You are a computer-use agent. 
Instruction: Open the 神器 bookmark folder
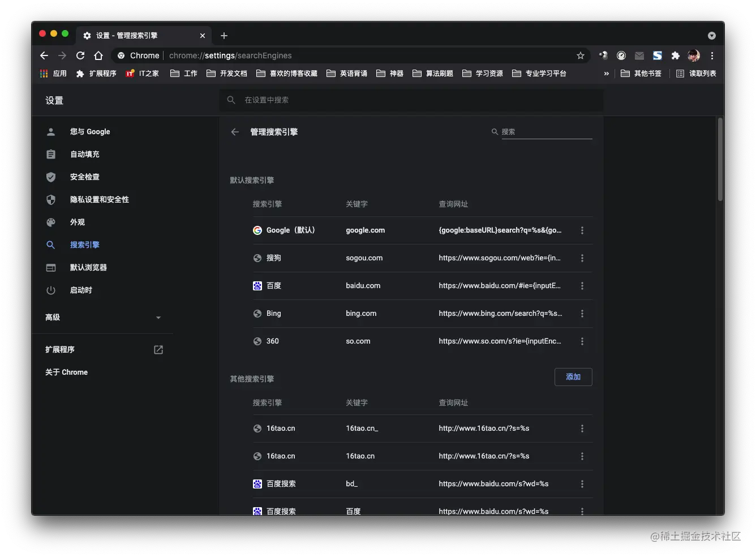390,74
